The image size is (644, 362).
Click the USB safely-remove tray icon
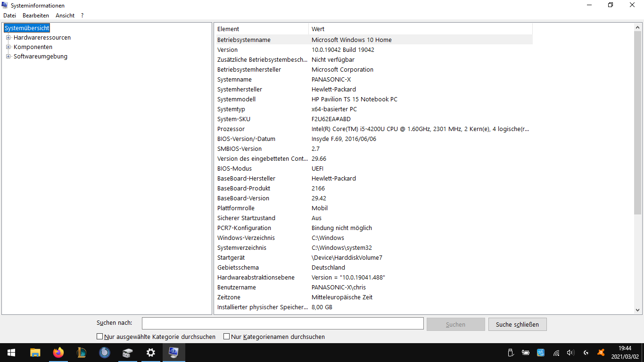510,353
